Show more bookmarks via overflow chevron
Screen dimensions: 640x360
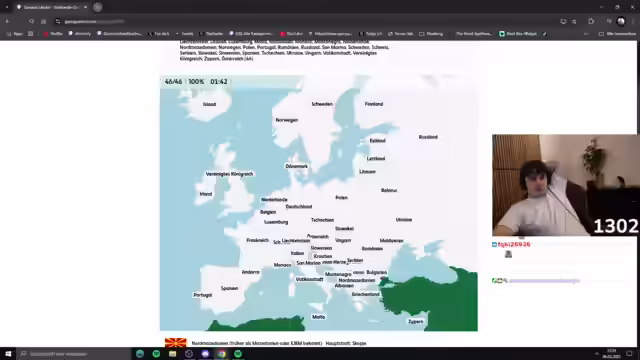(586, 34)
